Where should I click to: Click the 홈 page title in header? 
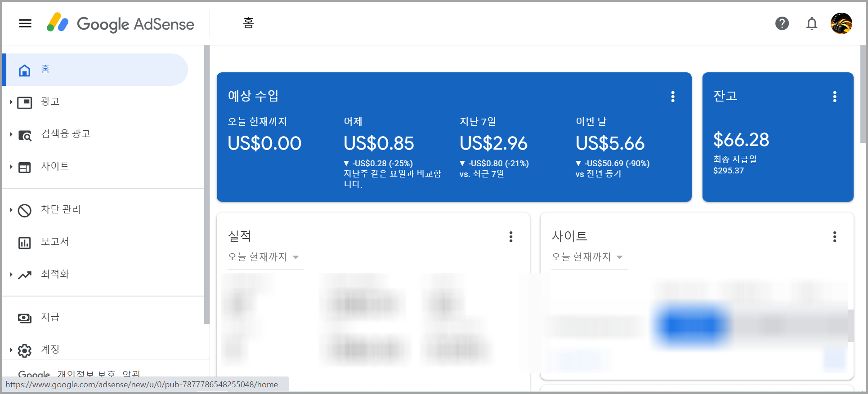(x=248, y=23)
